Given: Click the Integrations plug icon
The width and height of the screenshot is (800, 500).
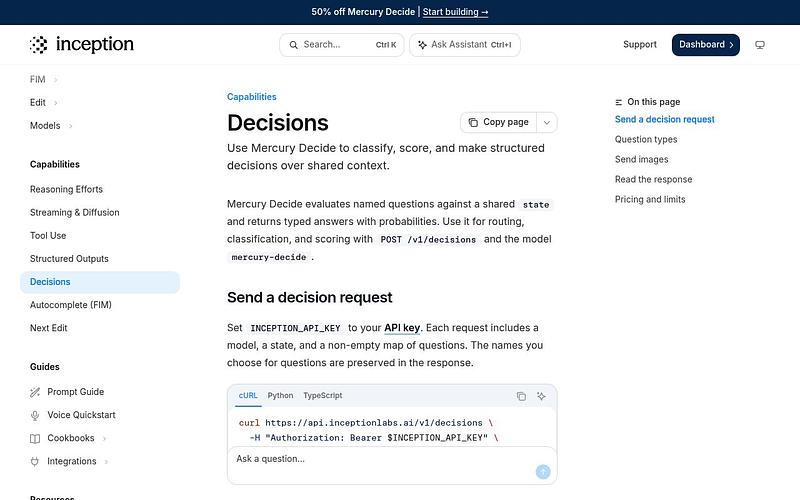Looking at the screenshot, I should coord(35,462).
